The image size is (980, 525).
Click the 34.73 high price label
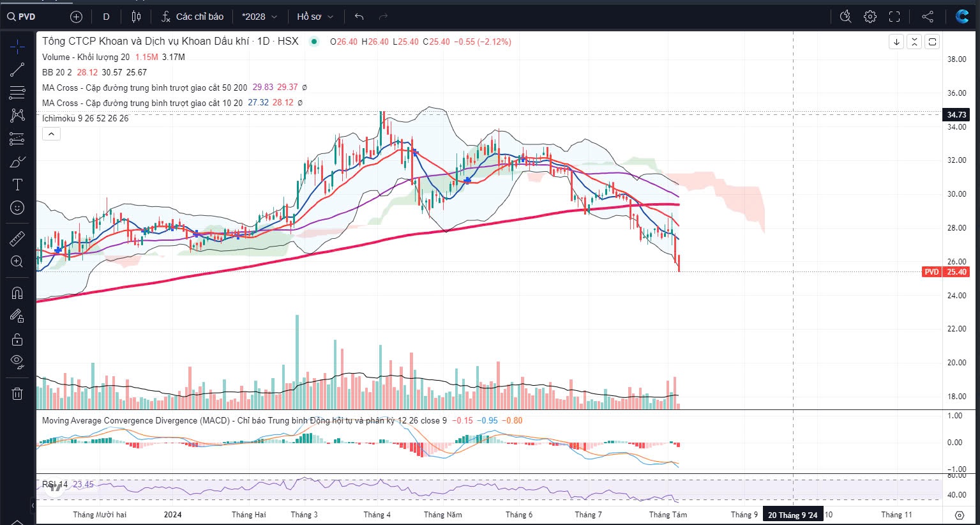tap(956, 114)
